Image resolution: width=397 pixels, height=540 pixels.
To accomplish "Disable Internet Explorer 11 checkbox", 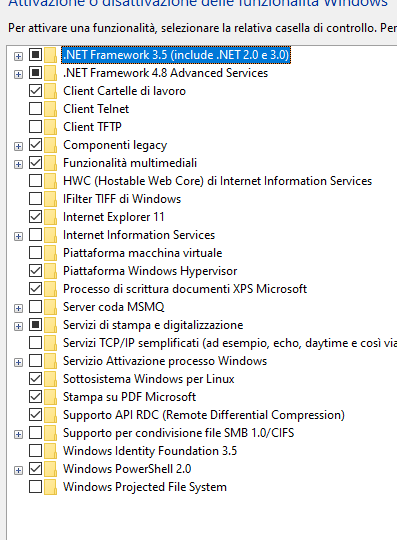I will 35,217.
